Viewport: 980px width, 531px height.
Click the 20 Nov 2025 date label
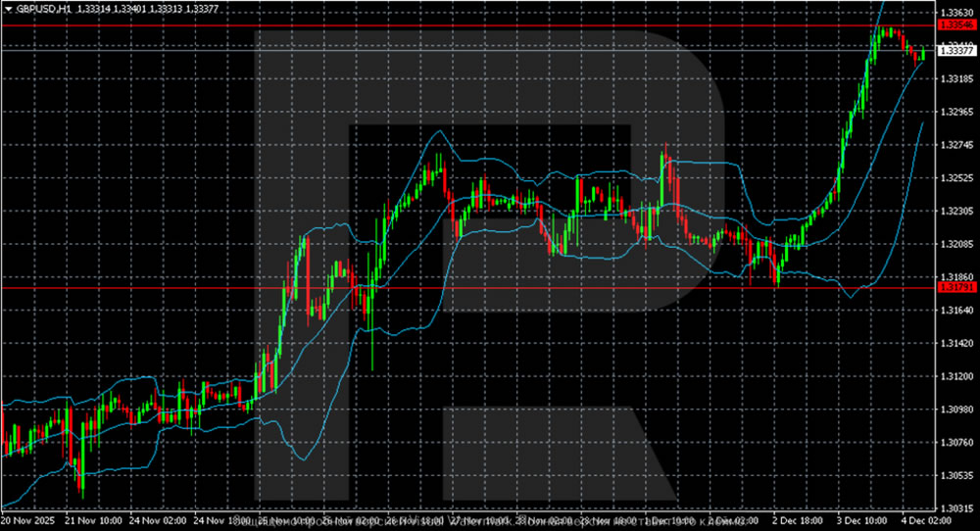coord(28,520)
